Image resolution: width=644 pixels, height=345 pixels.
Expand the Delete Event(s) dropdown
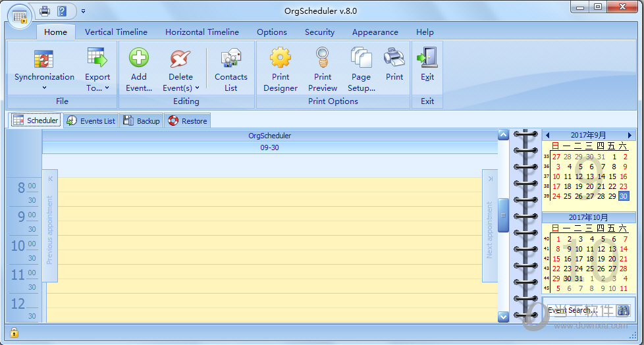[x=196, y=88]
